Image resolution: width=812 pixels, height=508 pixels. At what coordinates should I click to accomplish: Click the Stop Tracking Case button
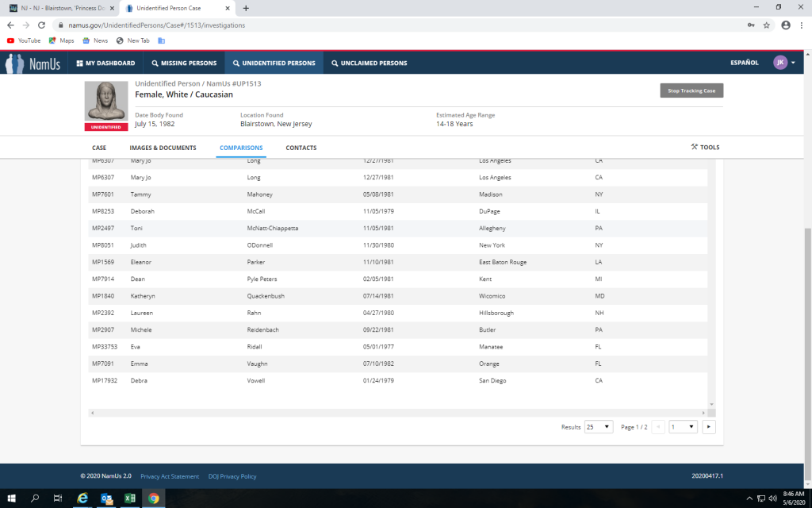tap(691, 90)
